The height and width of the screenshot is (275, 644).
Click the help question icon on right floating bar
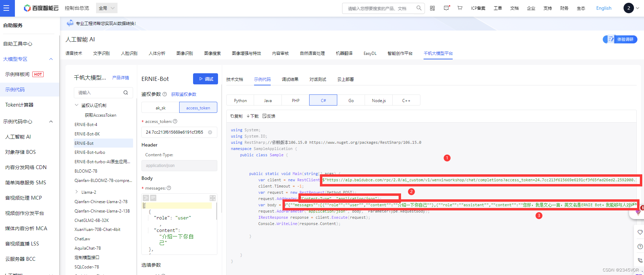pyautogui.click(x=640, y=247)
